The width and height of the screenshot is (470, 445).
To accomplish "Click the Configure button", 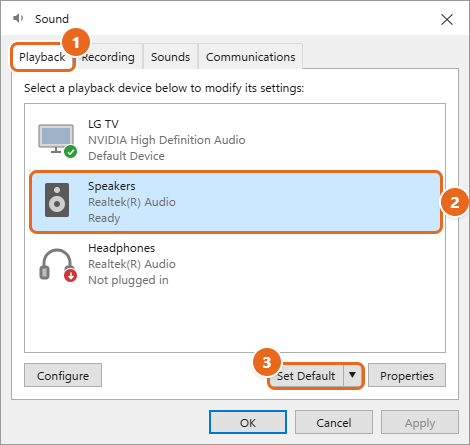I will [63, 375].
